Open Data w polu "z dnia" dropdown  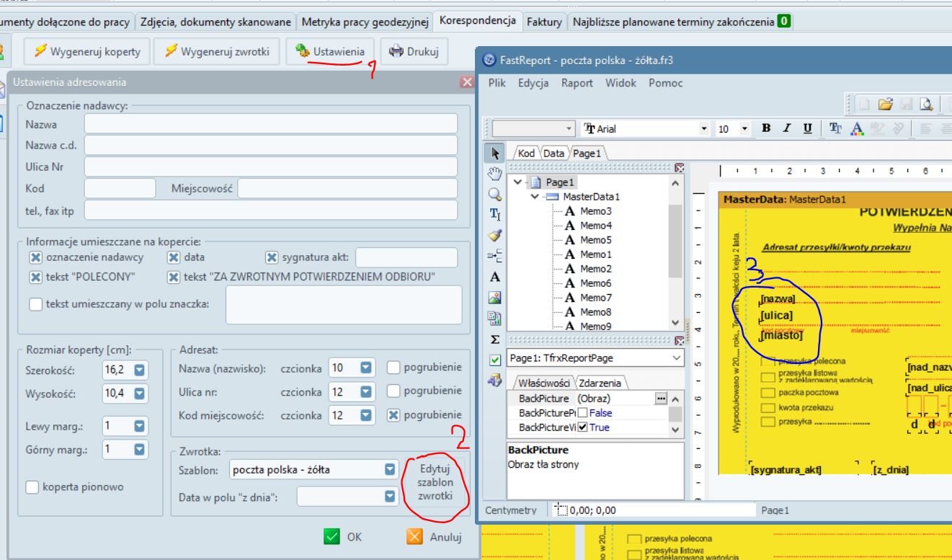tap(390, 497)
